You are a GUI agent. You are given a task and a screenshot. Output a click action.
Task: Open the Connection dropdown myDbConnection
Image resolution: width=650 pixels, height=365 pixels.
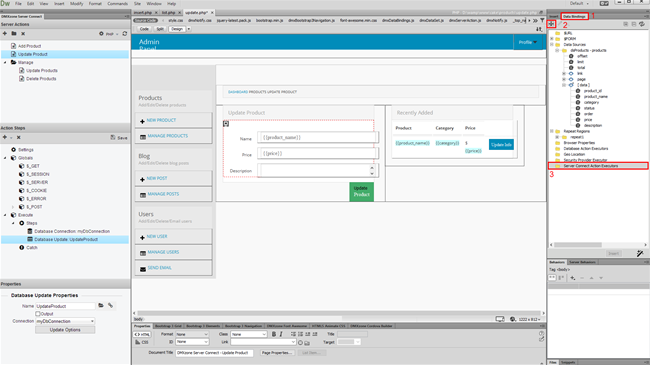point(65,321)
